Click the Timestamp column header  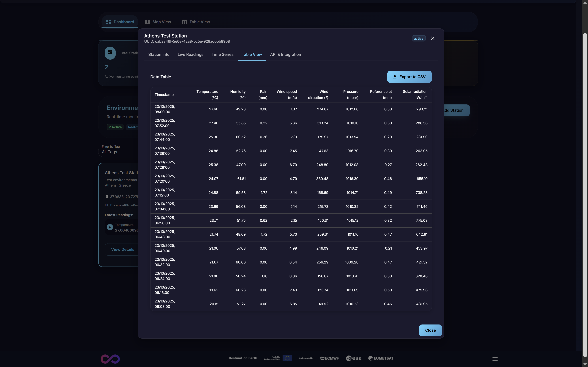click(x=164, y=95)
